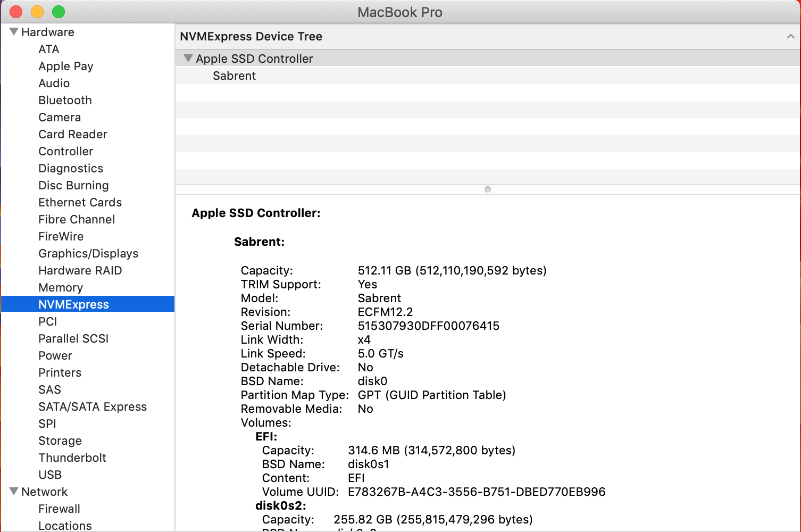Click the disk0s1 BSD name value
This screenshot has width=801, height=532.
(369, 464)
